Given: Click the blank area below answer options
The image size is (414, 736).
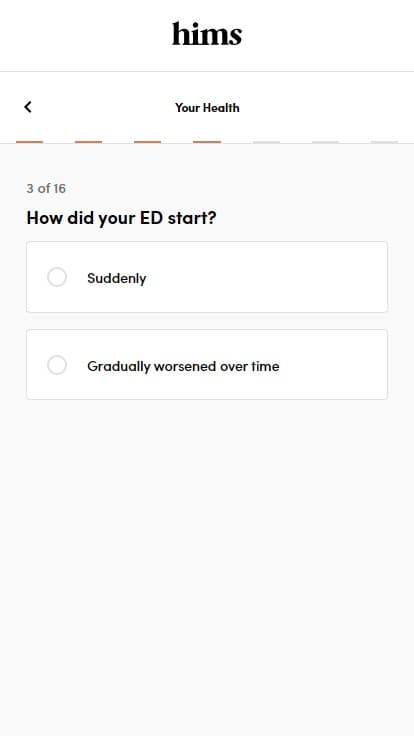Looking at the screenshot, I should [207, 563].
